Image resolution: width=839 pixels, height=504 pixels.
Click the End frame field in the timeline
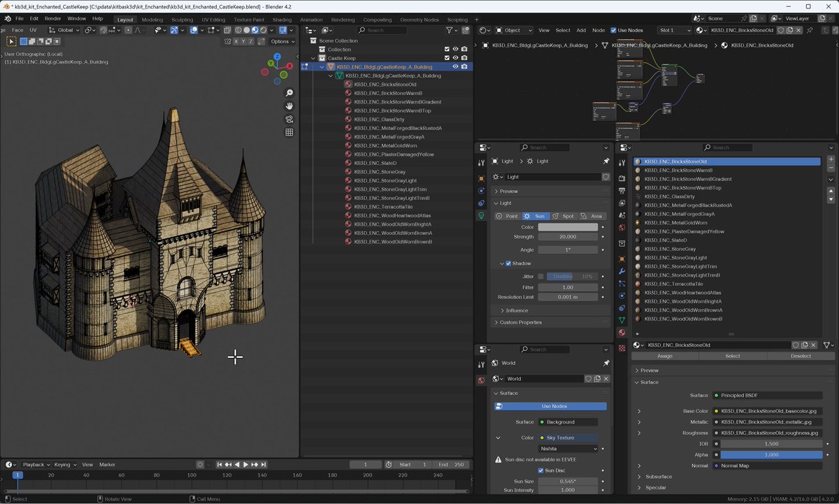point(451,464)
